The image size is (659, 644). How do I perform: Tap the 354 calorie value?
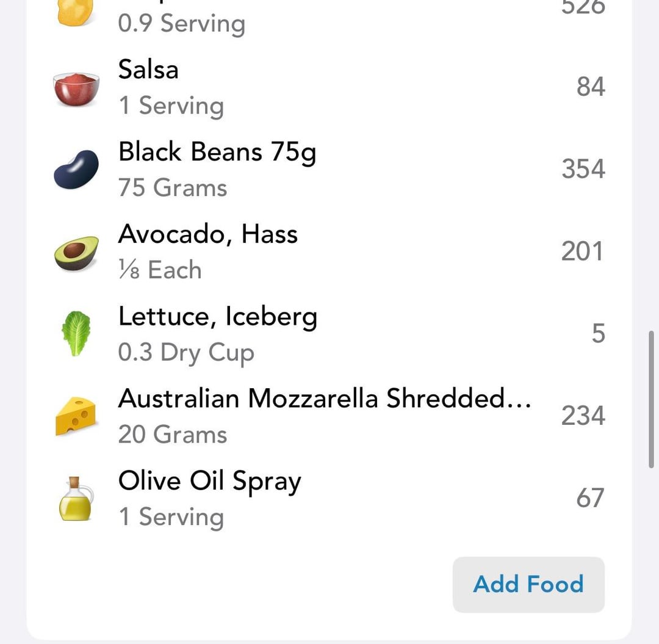pos(583,169)
